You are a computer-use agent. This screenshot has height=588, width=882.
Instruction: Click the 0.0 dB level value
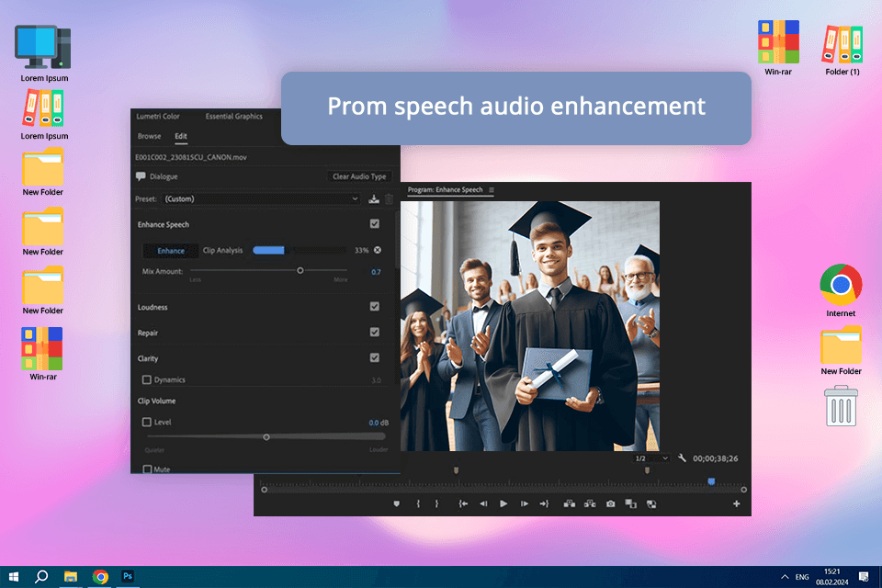(378, 423)
